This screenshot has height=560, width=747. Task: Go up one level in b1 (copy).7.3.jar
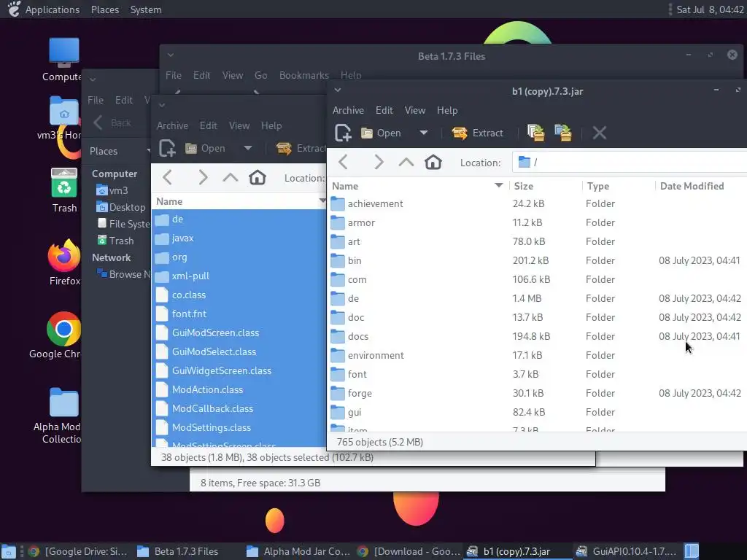pos(406,163)
